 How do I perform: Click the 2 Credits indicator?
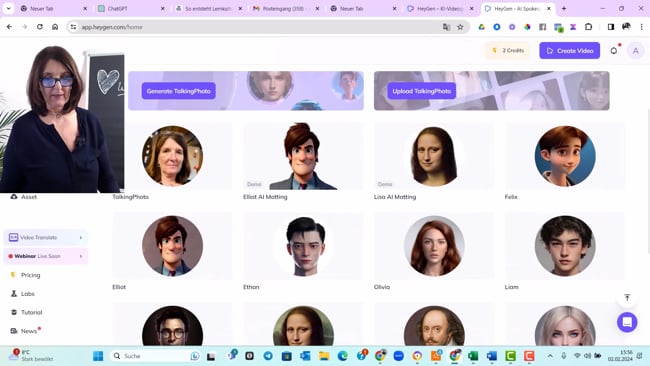coord(508,51)
